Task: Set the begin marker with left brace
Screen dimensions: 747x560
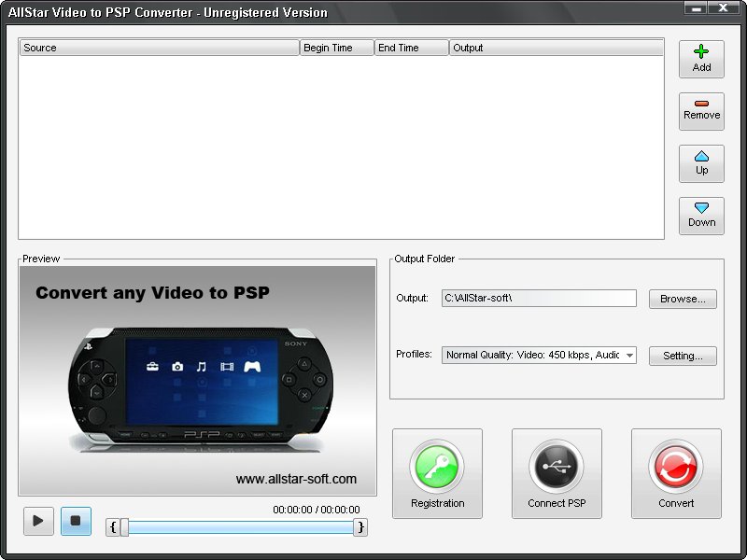Action: (113, 527)
